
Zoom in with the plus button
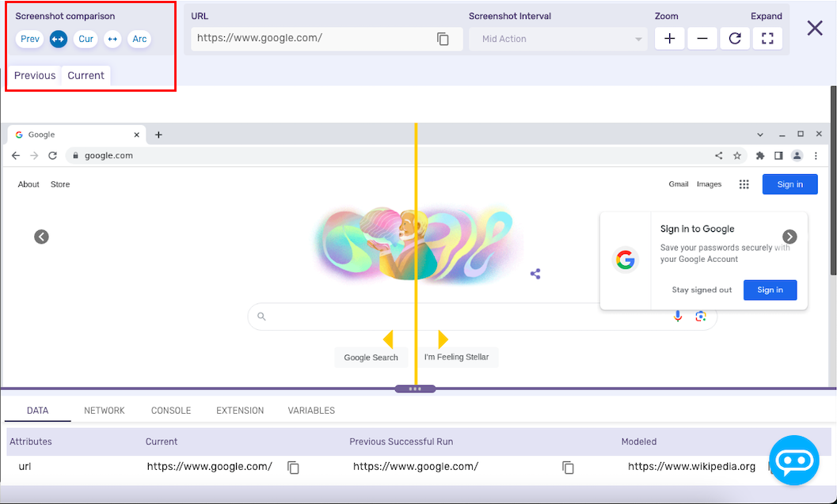point(669,39)
